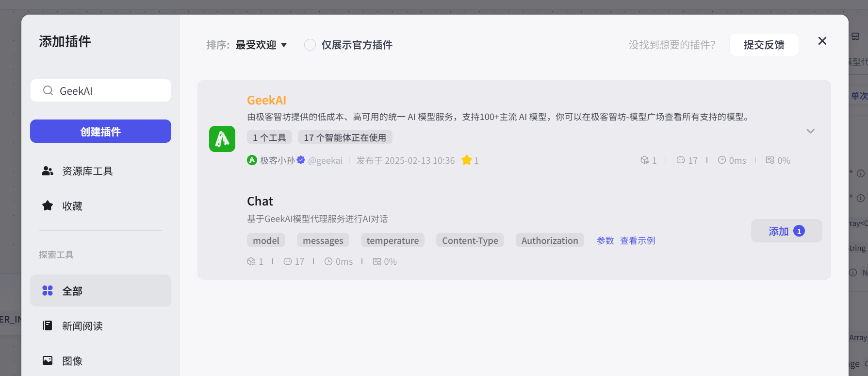Toggle 仅展示官方插件 radio option
Image resolution: width=868 pixels, height=376 pixels.
tap(310, 45)
